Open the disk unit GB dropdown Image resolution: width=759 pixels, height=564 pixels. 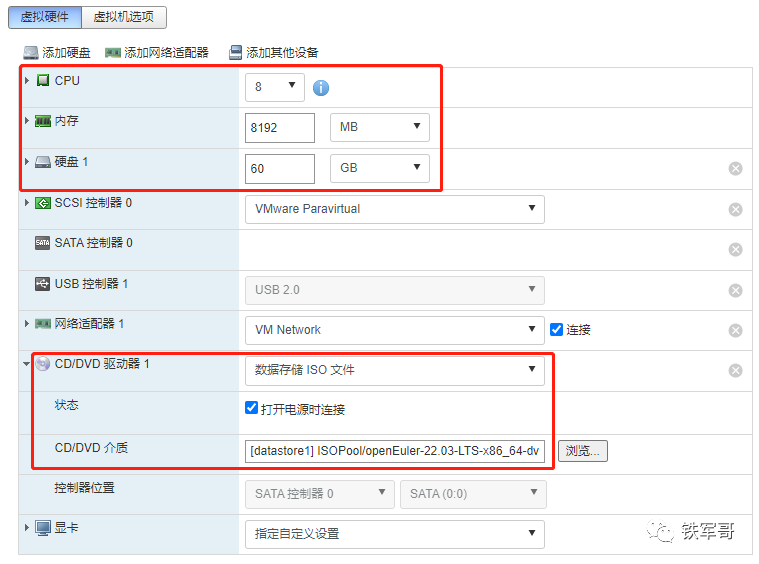380,168
